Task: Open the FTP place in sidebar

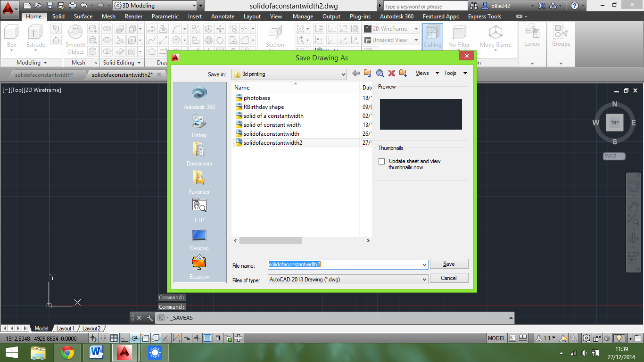Action: [x=199, y=211]
